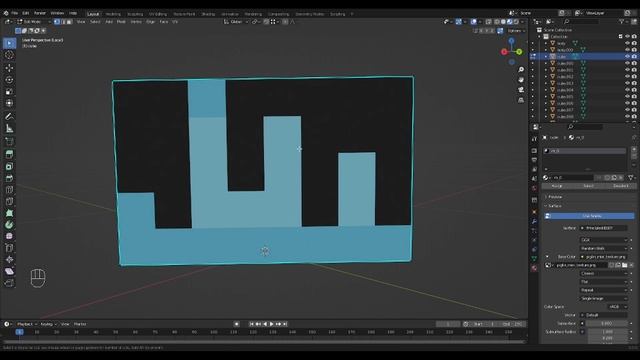Open the Single Image source dropdown
This screenshot has width=640, height=360.
604,299
